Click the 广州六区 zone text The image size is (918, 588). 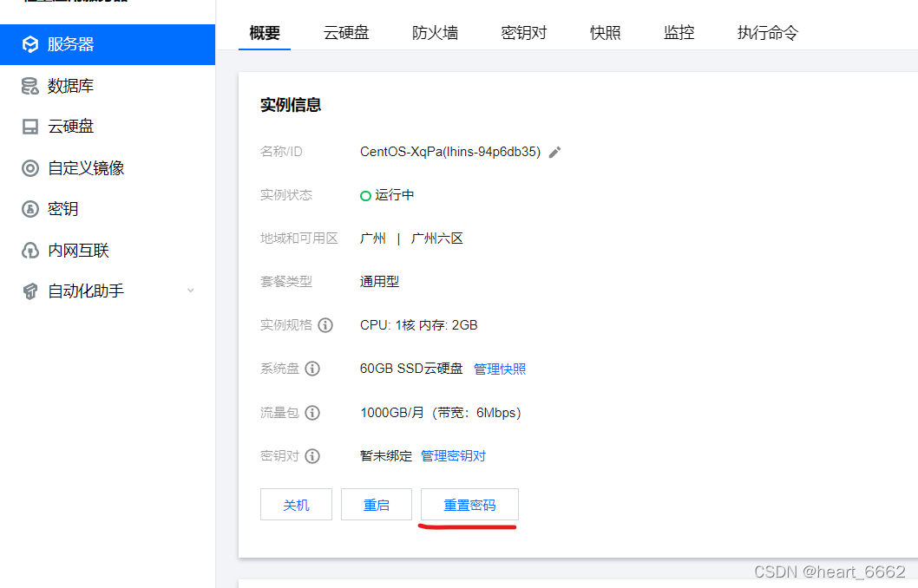(436, 238)
